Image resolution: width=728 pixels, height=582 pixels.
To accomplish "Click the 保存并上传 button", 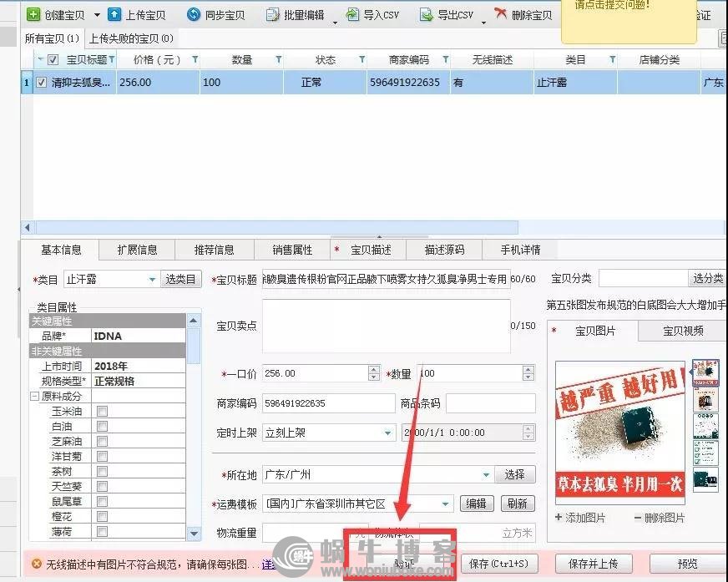I will (x=593, y=564).
